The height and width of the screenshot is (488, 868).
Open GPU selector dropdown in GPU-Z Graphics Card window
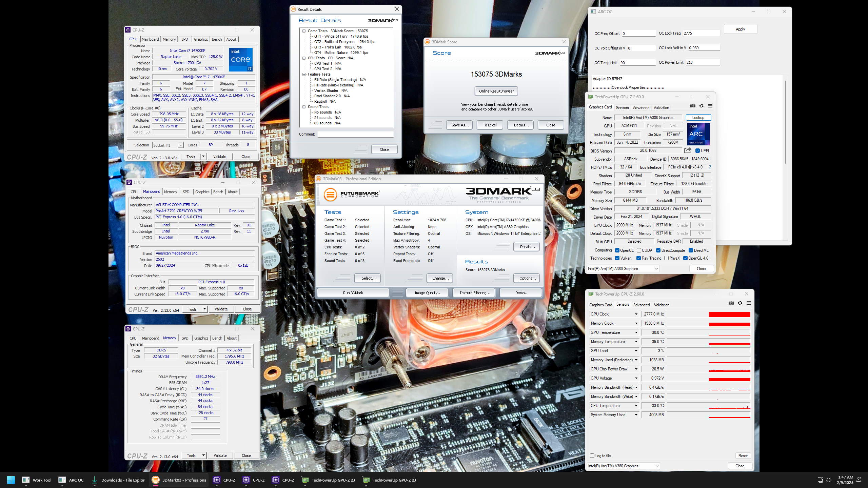tap(623, 269)
